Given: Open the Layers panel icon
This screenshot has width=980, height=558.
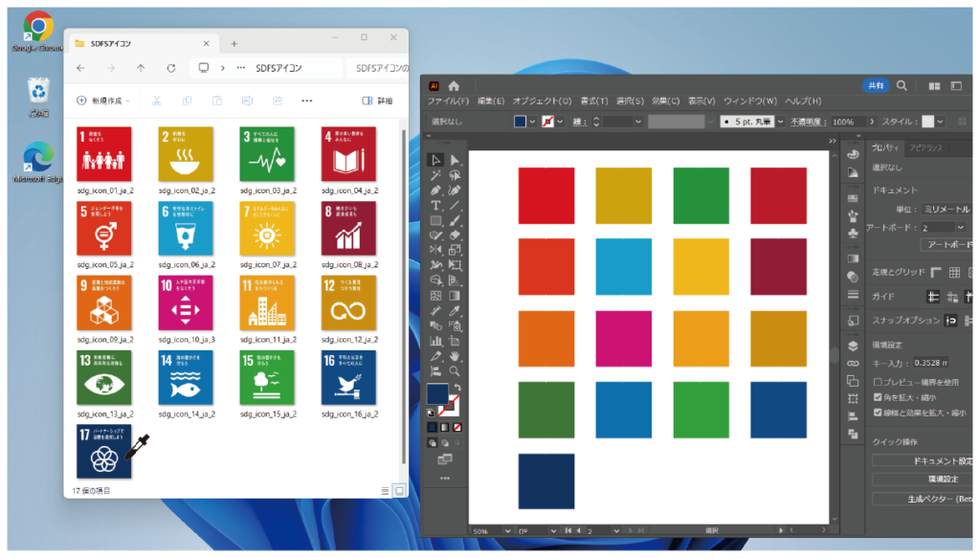Looking at the screenshot, I should pyautogui.click(x=853, y=346).
